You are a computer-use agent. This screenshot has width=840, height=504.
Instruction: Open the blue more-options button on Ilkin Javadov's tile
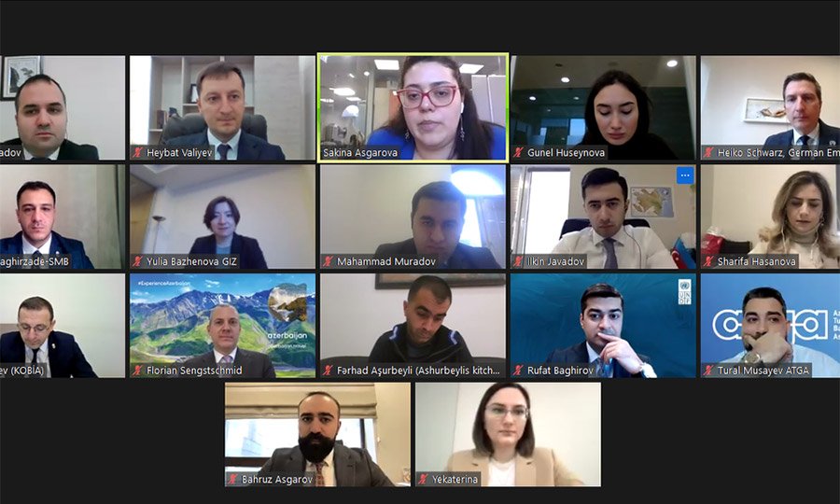[685, 175]
